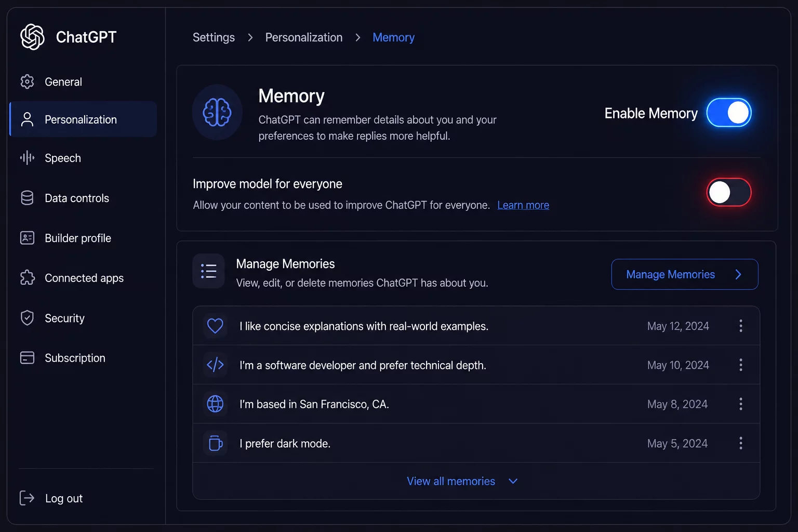The image size is (798, 532).
Task: Click the Personalization person icon
Action: tap(27, 119)
